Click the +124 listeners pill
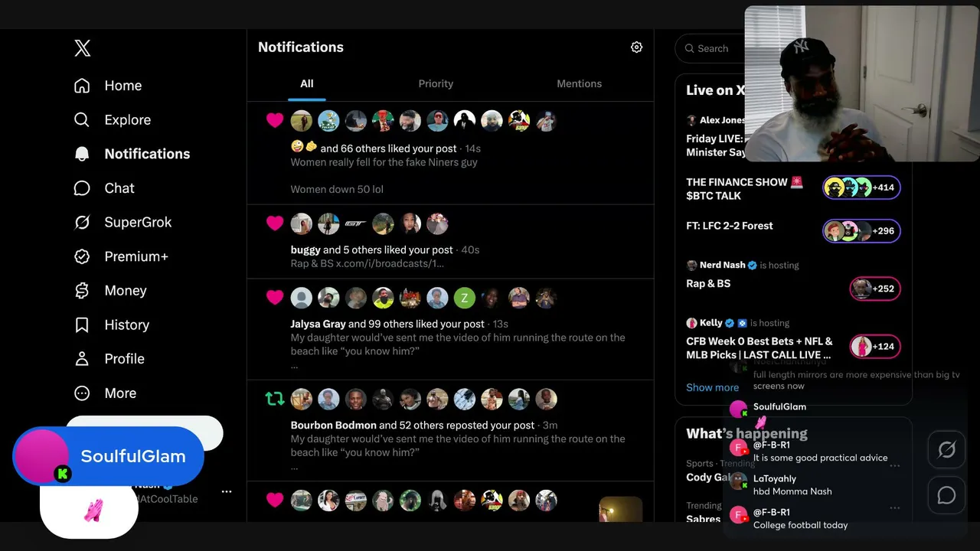Screen dimensions: 980x551 coord(875,347)
